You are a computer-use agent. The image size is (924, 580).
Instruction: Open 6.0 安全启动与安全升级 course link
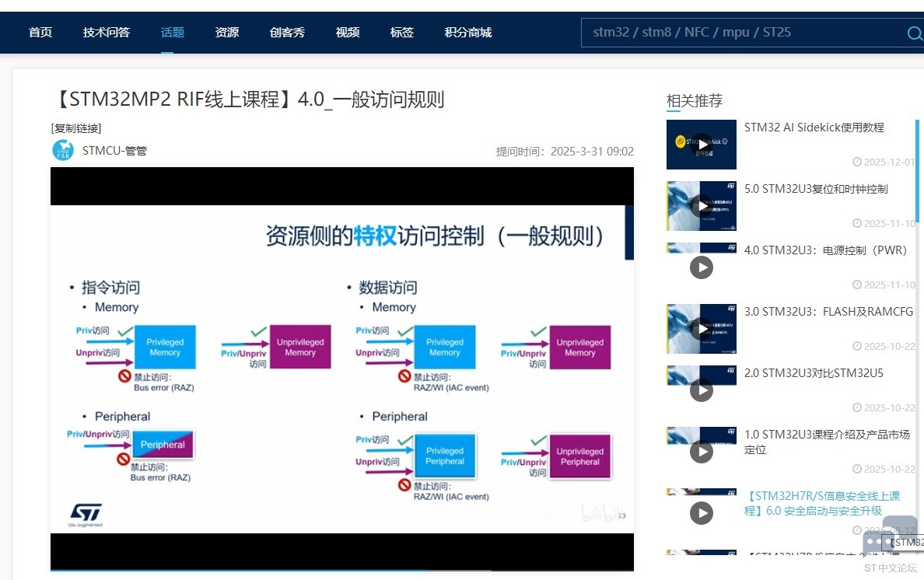tap(822, 504)
